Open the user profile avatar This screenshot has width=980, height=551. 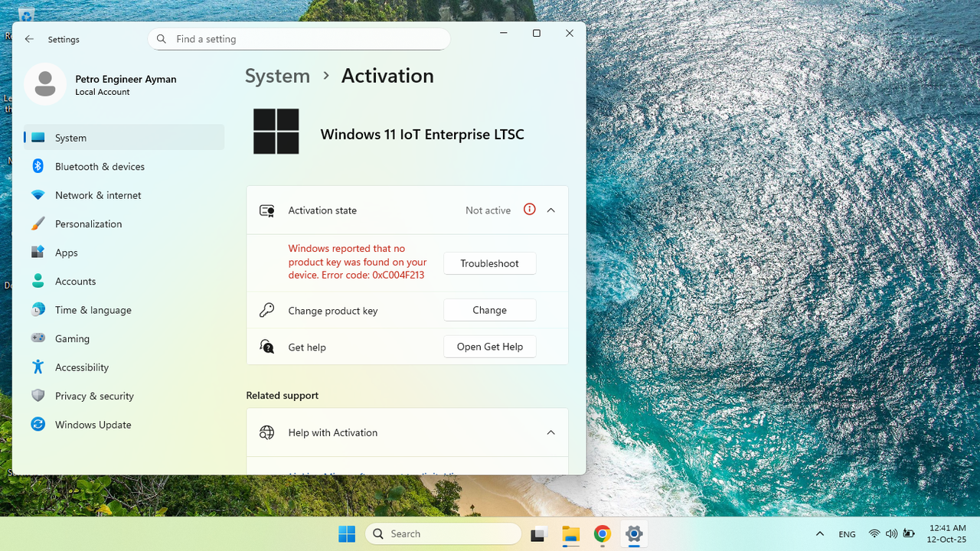tap(45, 84)
